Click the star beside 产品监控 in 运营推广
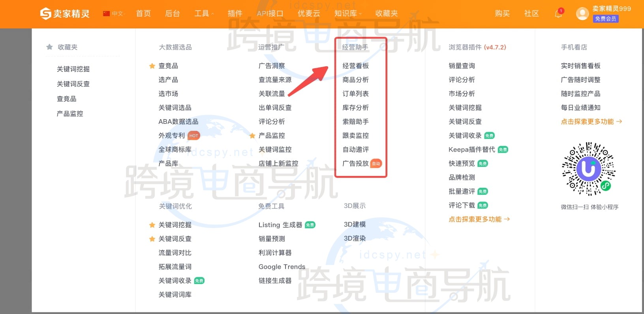Viewport: 644px width, 314px height. 252,136
